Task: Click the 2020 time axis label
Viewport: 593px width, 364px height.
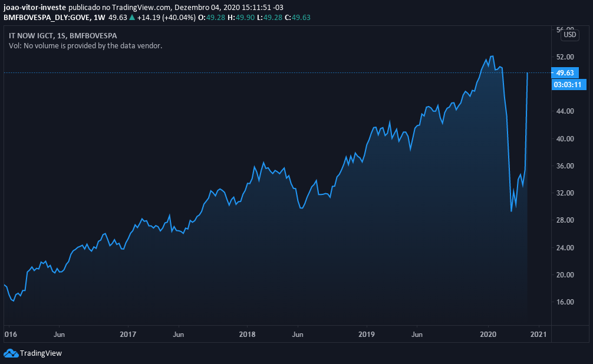Action: [488, 335]
